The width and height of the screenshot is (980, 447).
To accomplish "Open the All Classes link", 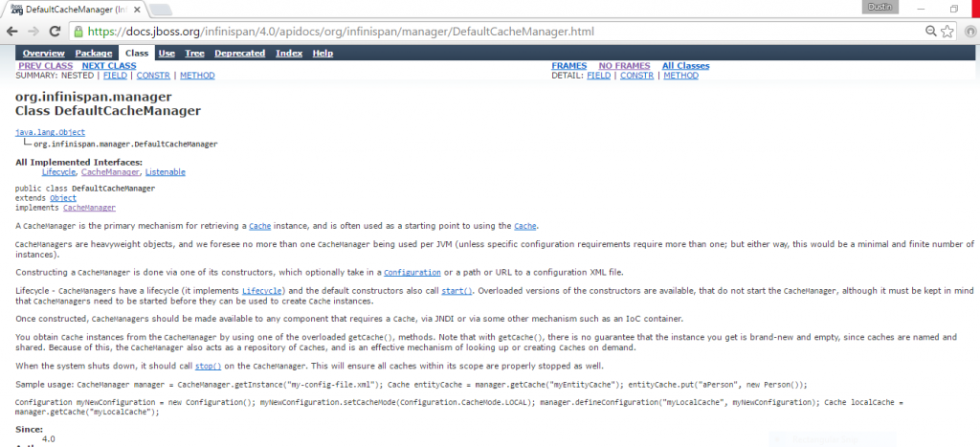I will click(685, 66).
